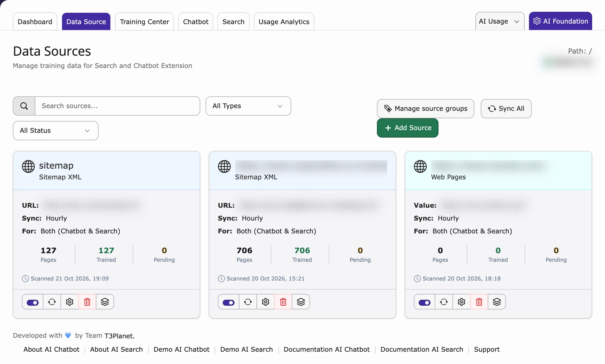Click the Path: / breadcrumb text
Viewport: 605px width, 364px height.
click(580, 51)
